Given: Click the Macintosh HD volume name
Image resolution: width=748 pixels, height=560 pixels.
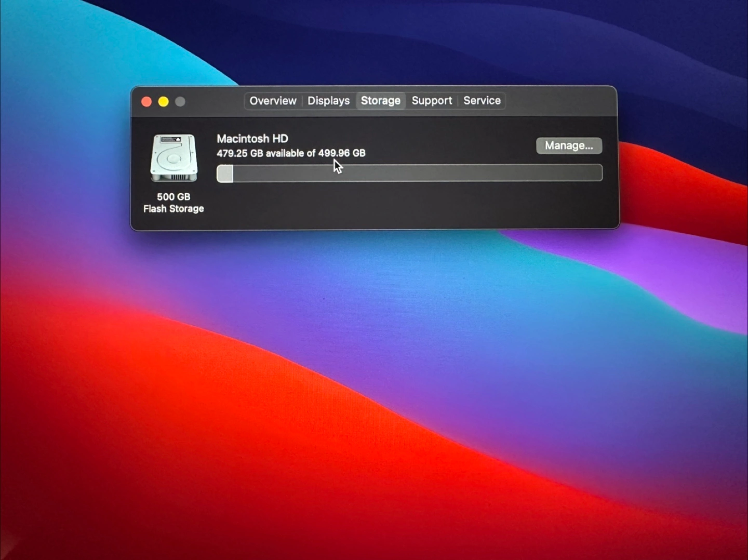Looking at the screenshot, I should pos(252,139).
